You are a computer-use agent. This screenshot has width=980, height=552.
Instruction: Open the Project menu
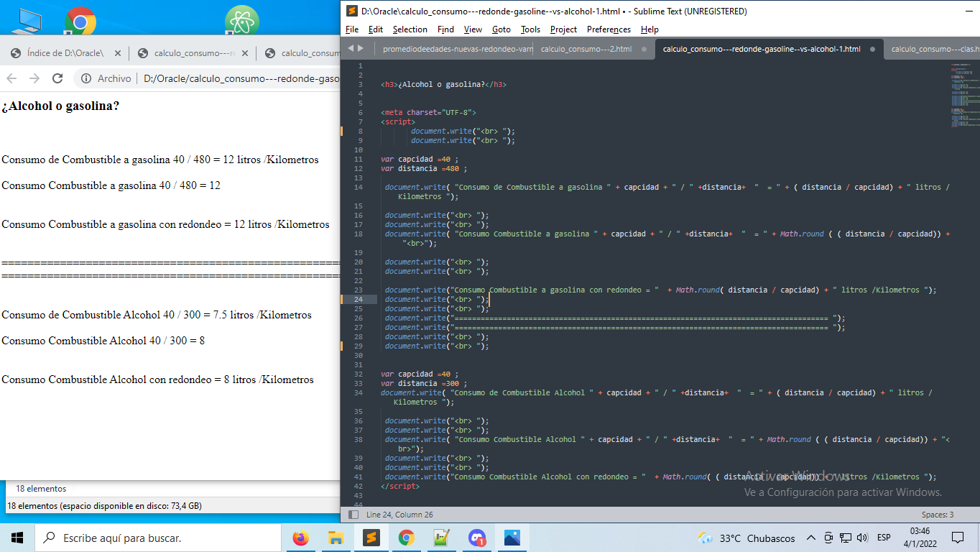click(x=563, y=29)
